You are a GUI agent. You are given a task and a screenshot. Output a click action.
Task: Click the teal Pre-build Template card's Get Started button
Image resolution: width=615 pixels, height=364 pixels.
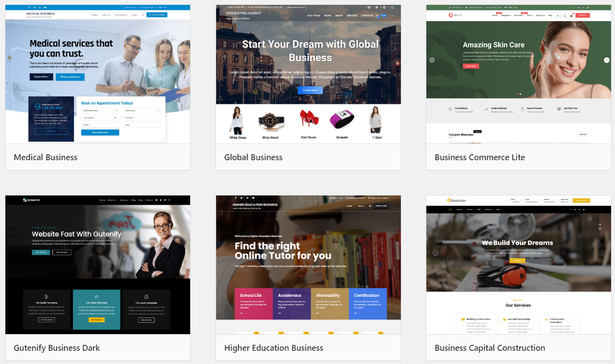coord(97,320)
